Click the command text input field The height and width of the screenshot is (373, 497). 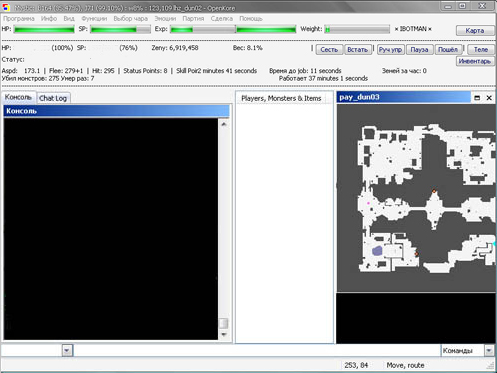257,350
